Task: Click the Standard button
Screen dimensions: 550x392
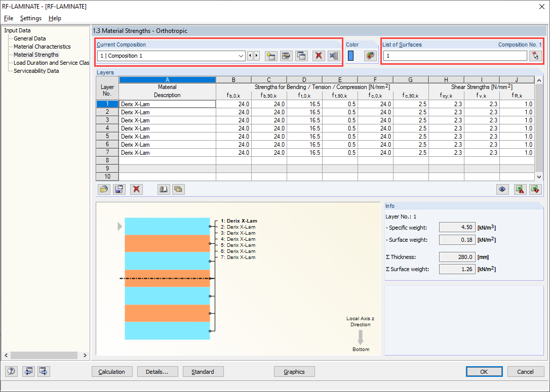Action: [x=203, y=372]
